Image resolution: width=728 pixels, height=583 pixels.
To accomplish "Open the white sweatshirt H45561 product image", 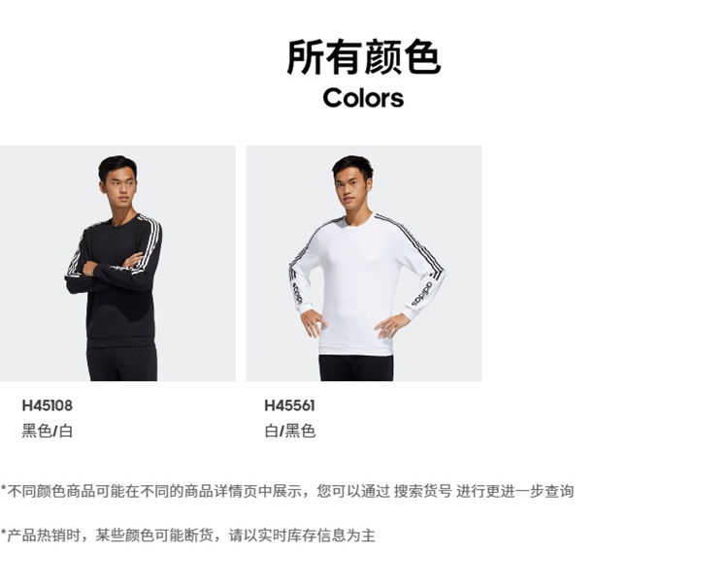I will 364,263.
